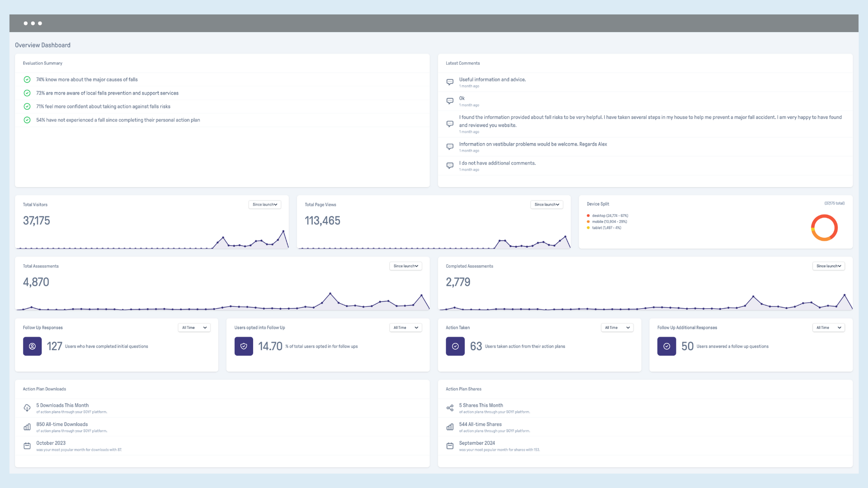The width and height of the screenshot is (868, 488).
Task: Click the check circle next to 74% know more
Action: click(27, 80)
